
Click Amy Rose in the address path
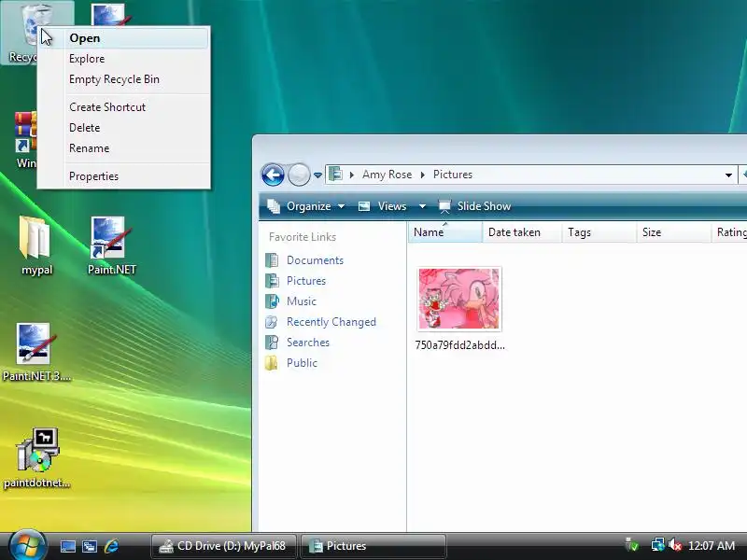point(387,175)
